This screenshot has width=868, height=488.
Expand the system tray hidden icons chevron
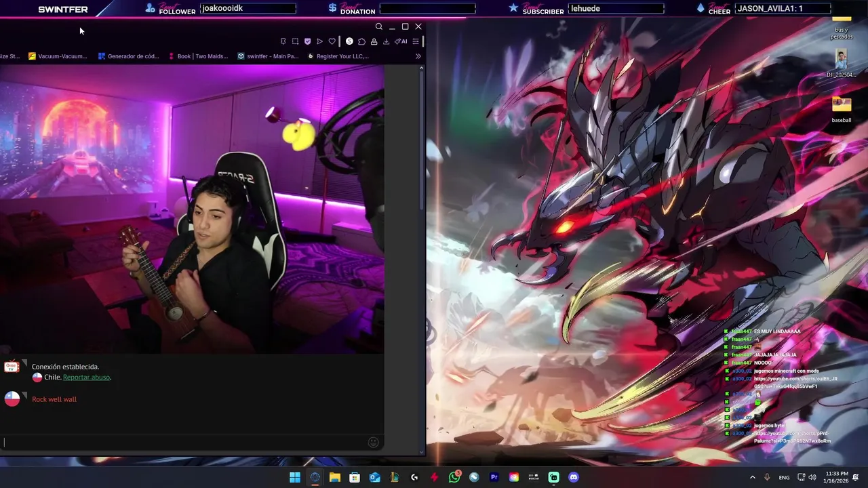(752, 477)
